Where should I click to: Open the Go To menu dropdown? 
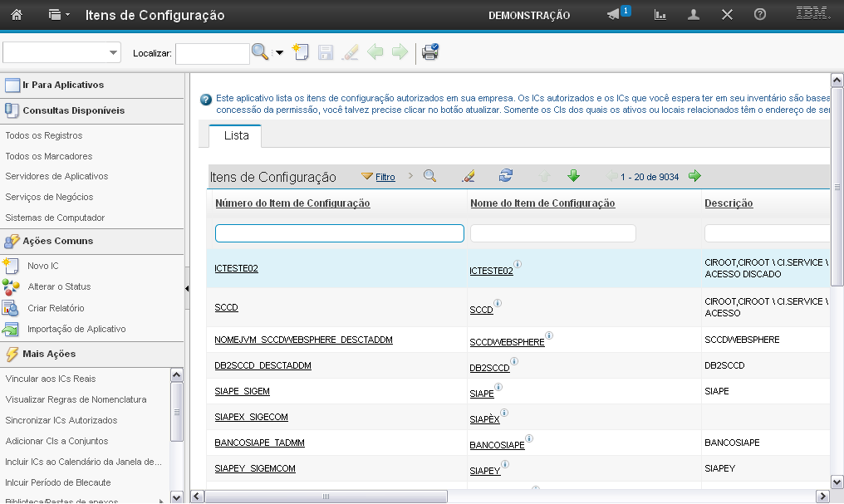(57, 15)
